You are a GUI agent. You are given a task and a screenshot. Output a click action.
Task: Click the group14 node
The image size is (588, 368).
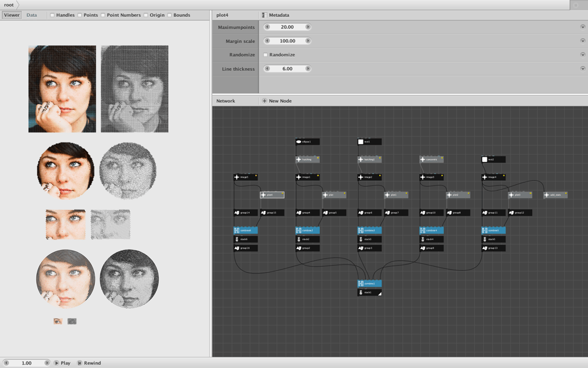coord(246,213)
